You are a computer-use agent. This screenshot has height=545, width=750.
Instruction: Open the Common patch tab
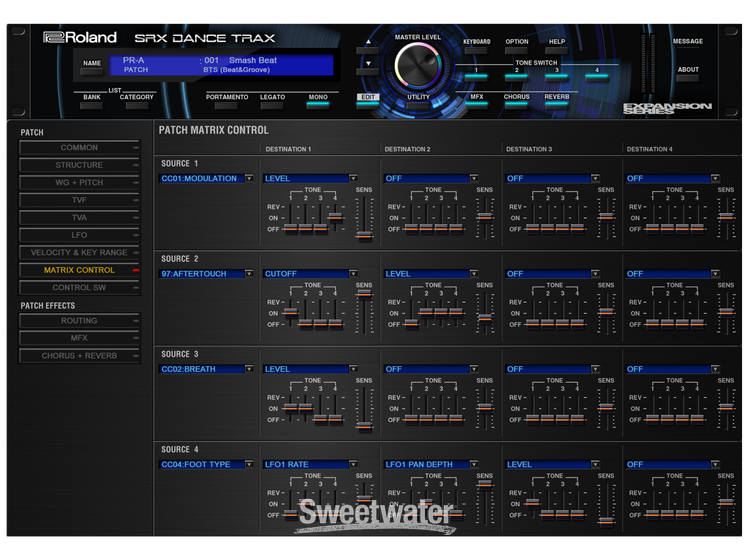coord(79,148)
